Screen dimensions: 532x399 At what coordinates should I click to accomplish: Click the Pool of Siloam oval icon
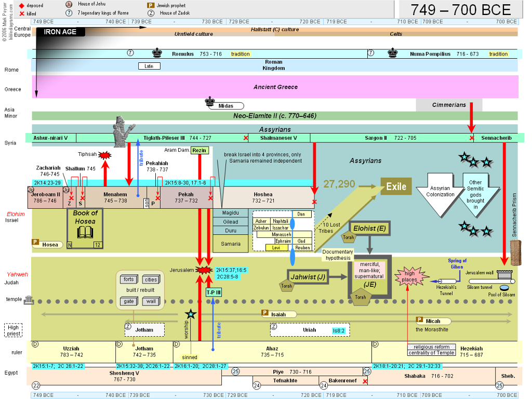(504, 288)
